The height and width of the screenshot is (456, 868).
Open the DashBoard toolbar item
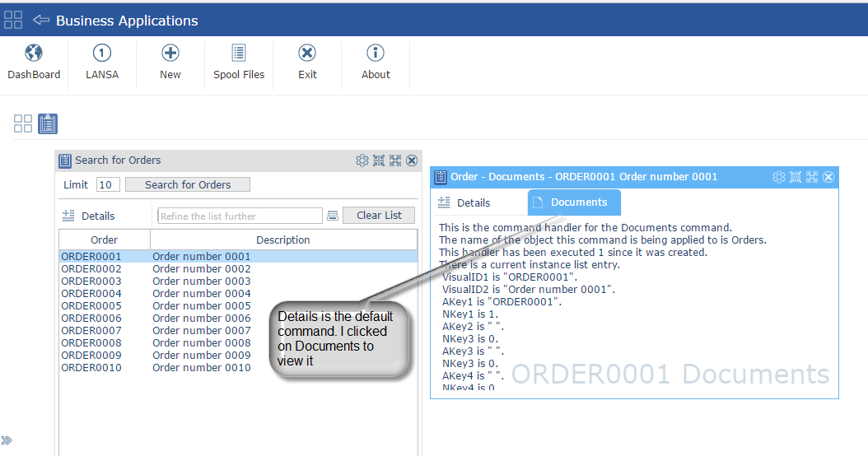click(x=34, y=63)
